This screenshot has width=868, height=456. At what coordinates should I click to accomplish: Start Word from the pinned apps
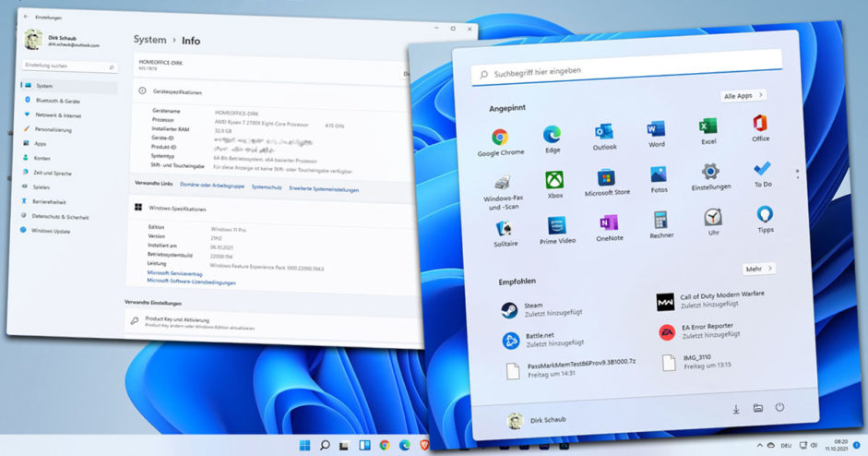(656, 134)
